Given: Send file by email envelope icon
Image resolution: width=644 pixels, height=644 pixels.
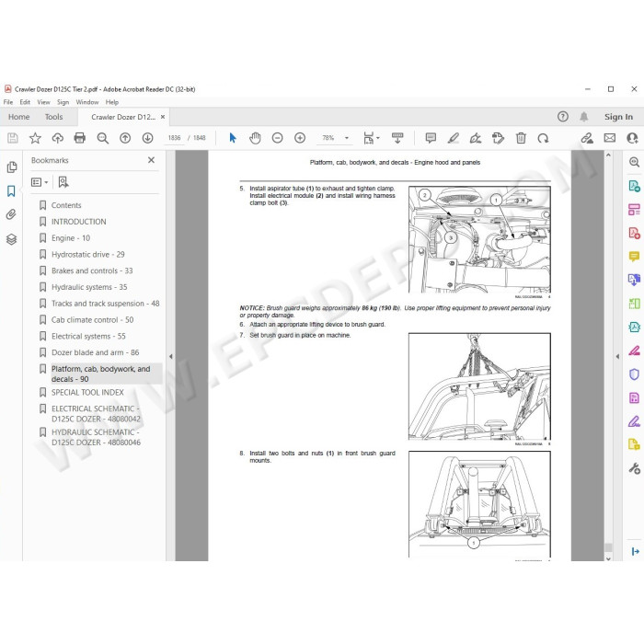Looking at the screenshot, I should coord(609,138).
